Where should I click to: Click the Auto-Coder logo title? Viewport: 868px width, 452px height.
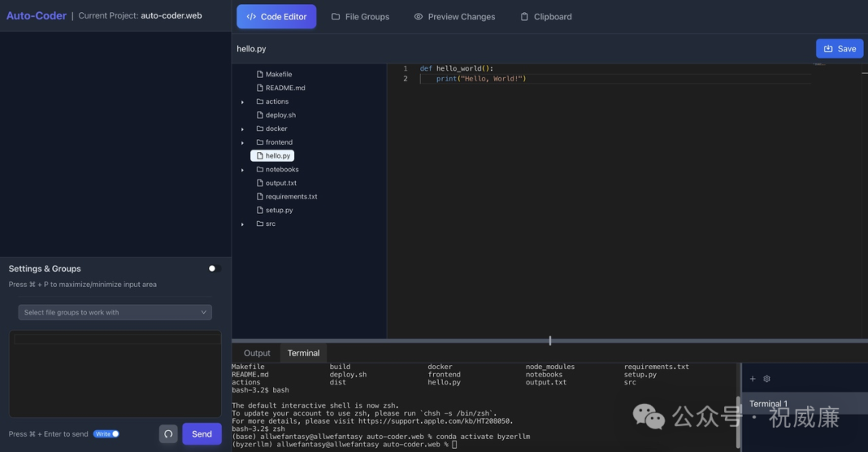click(x=36, y=15)
